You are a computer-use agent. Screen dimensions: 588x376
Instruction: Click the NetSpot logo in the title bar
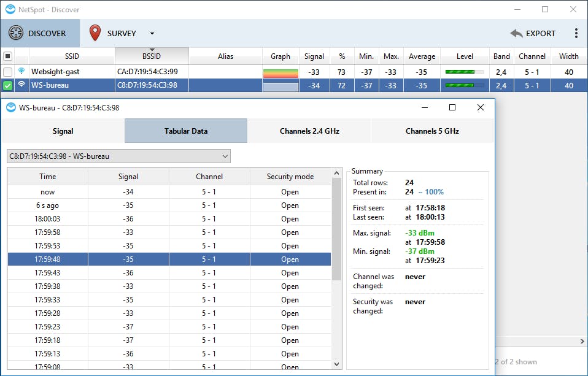[10, 9]
